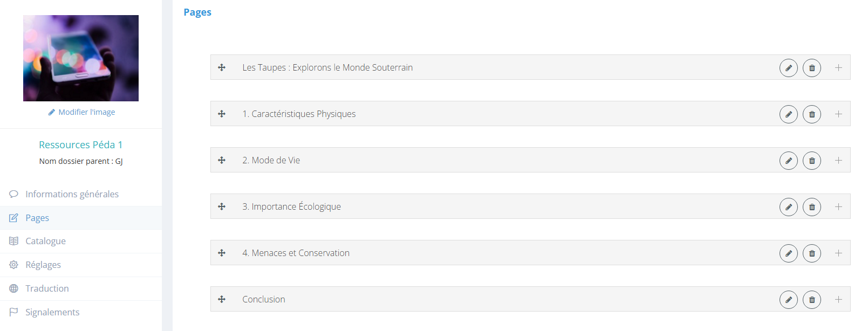Expand '1. Caractéristiques Physiques' using plus sign

coord(838,114)
